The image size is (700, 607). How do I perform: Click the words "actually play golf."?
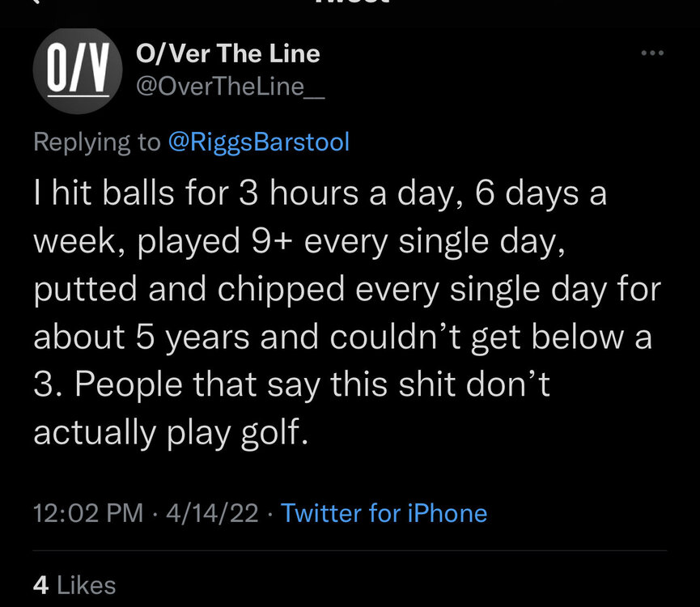(x=171, y=431)
